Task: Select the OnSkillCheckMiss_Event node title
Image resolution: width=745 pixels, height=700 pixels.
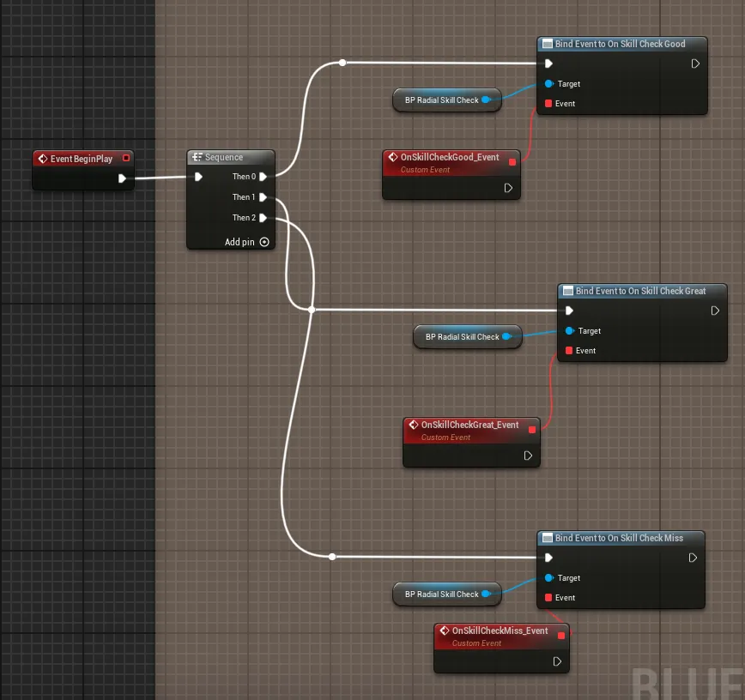Action: 500,631
